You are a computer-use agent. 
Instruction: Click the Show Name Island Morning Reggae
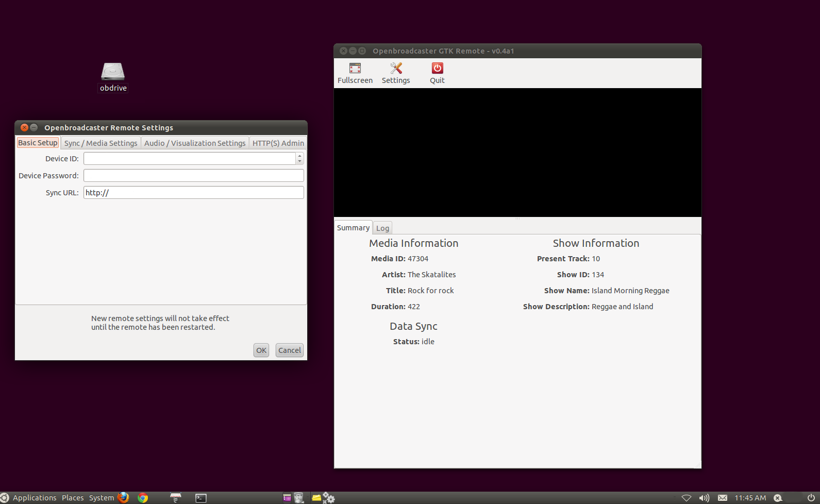pos(630,291)
